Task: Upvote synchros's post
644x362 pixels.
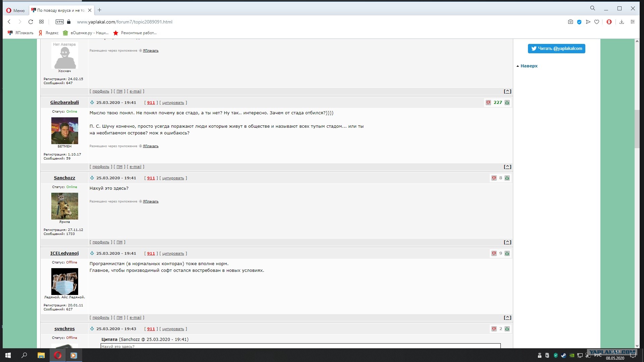Action: coord(507,329)
